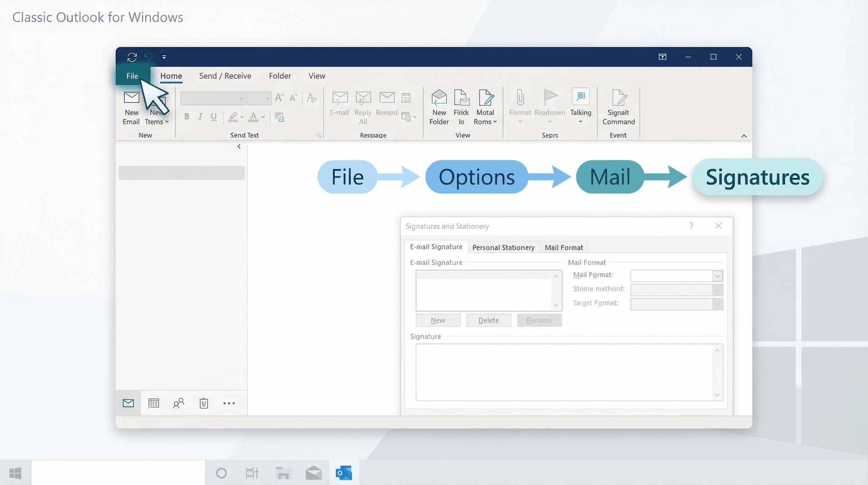Click the ellipsis icon in navigation bar
Viewport: 868px width, 485px height.
[229, 403]
